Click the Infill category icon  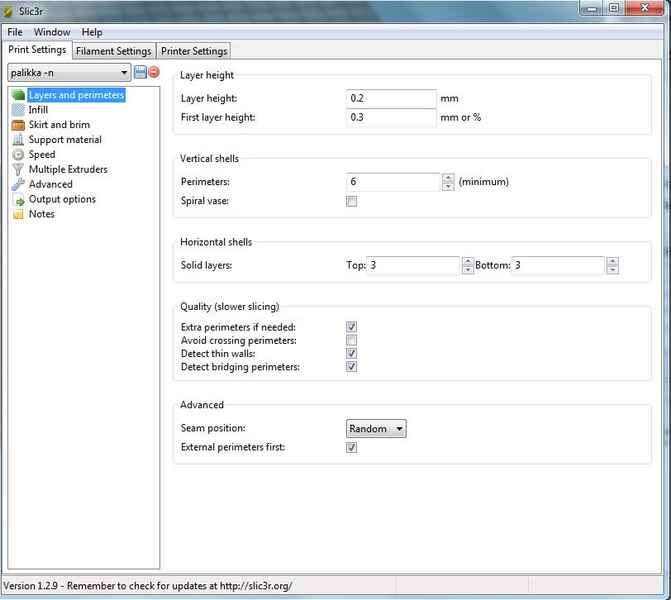tap(18, 110)
